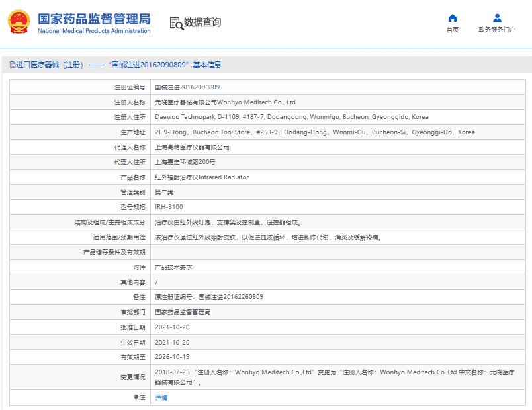The width and height of the screenshot is (532, 410).
Task: Click 国家药品监督管理局 site title
Action: pyautogui.click(x=94, y=19)
